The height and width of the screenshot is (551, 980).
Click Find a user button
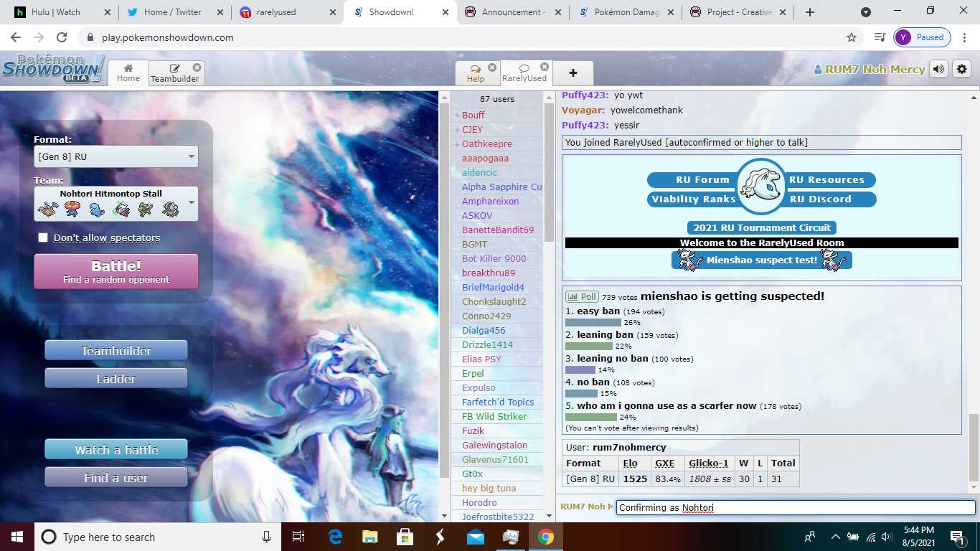116,477
